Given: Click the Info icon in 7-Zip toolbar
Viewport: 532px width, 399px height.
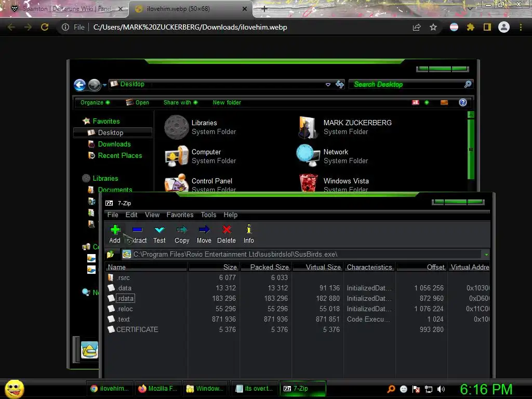Looking at the screenshot, I should click(249, 229).
